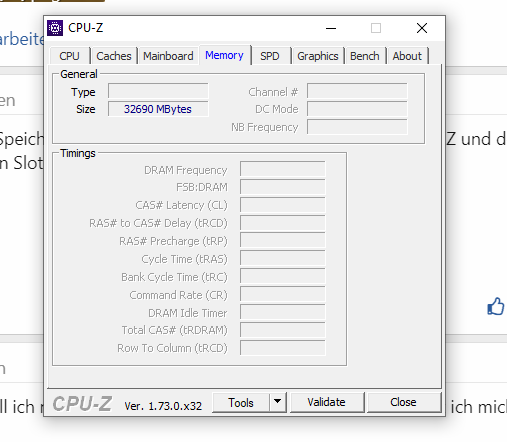The height and width of the screenshot is (442, 507).
Task: Click the RAS# Precharge (tRP) field
Action: click(283, 241)
